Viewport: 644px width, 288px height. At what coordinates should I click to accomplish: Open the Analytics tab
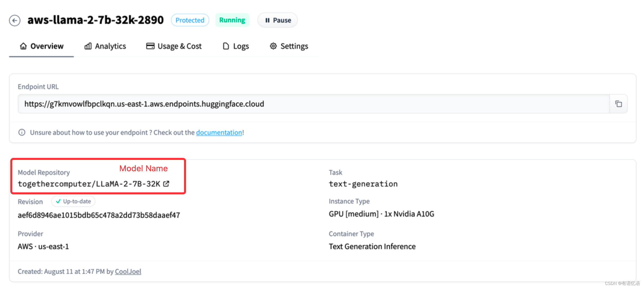click(105, 46)
